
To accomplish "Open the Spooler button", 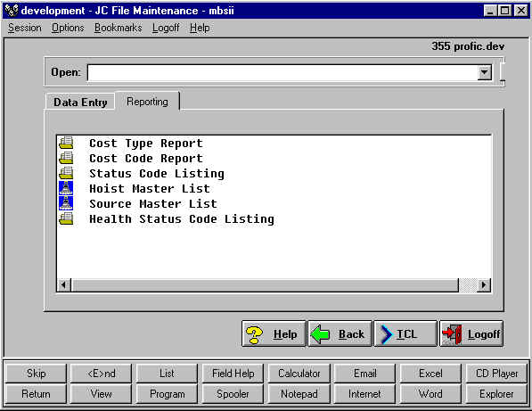I will pos(233,394).
